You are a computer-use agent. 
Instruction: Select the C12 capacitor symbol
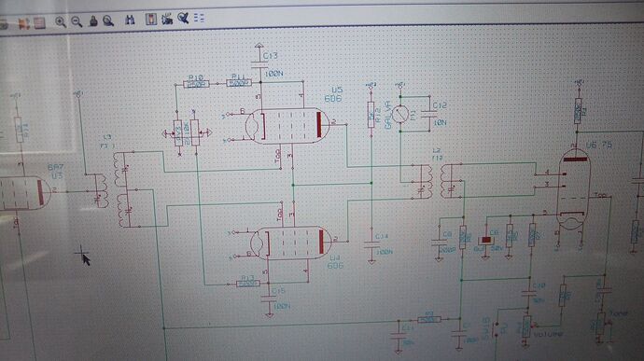pyautogui.click(x=429, y=114)
